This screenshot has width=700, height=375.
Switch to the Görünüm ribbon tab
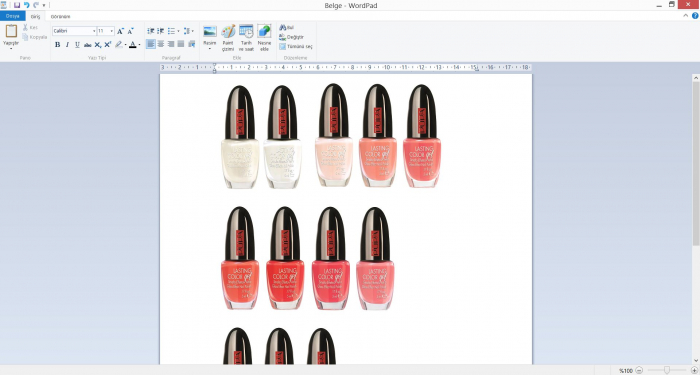[60, 17]
